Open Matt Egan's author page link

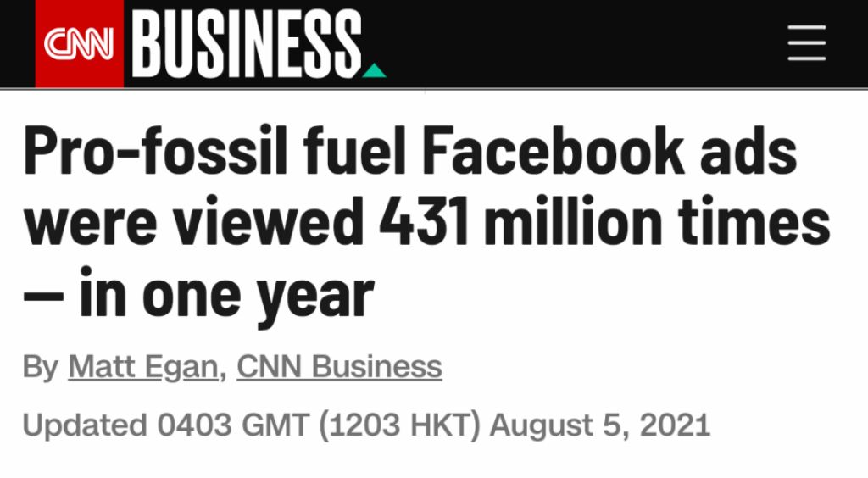point(142,367)
